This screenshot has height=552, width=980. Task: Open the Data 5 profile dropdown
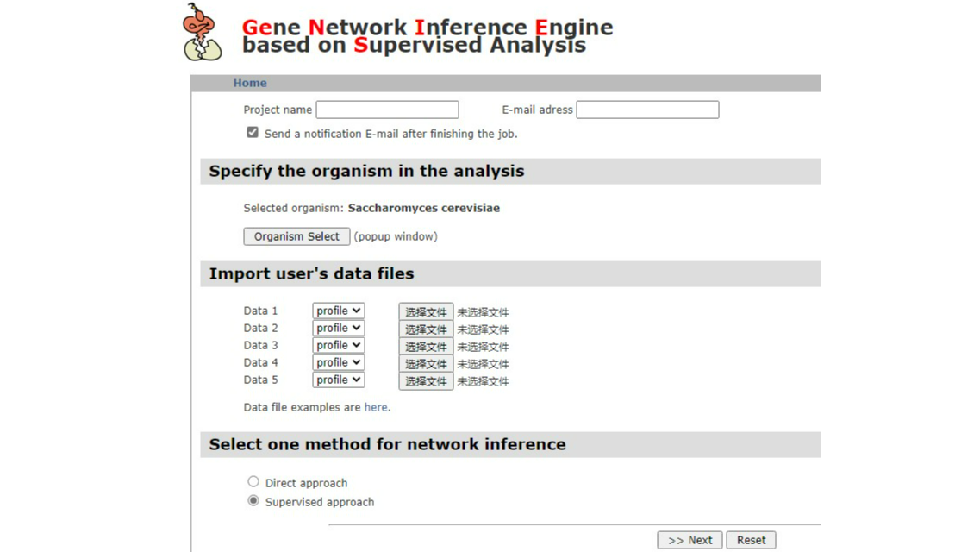tap(339, 379)
